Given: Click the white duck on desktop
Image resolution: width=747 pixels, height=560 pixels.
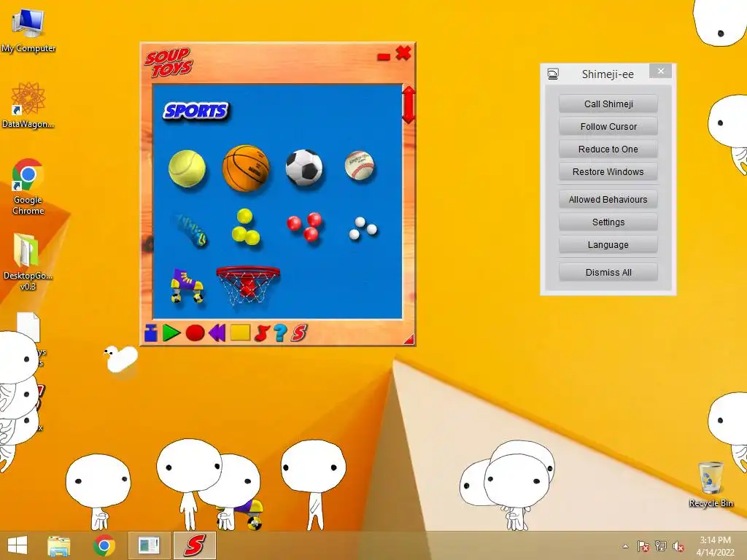Looking at the screenshot, I should pyautogui.click(x=120, y=359).
